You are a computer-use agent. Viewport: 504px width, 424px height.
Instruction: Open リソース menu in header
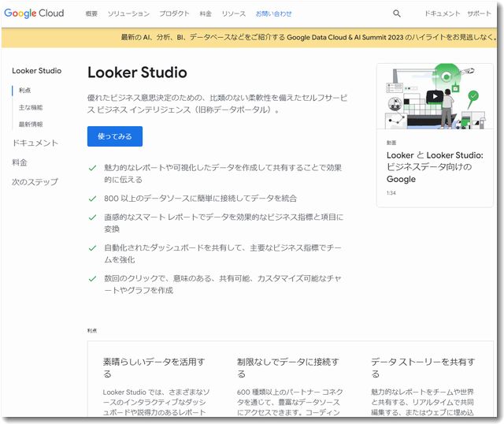234,14
